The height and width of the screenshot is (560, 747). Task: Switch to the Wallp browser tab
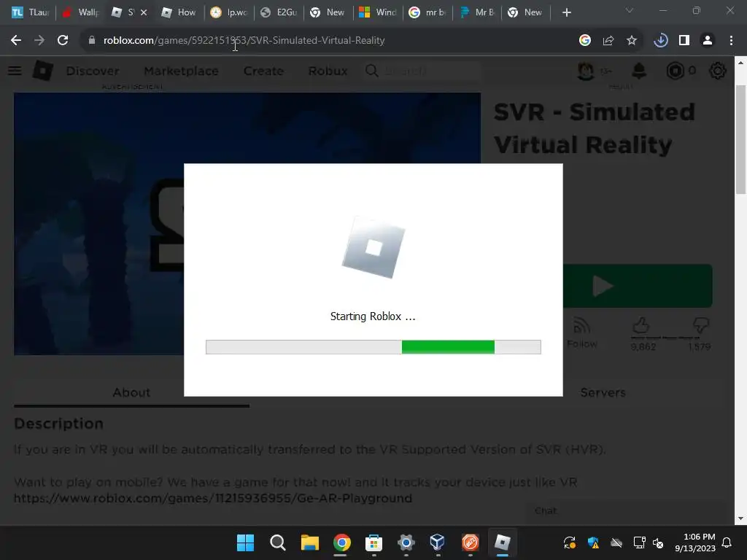coord(80,12)
